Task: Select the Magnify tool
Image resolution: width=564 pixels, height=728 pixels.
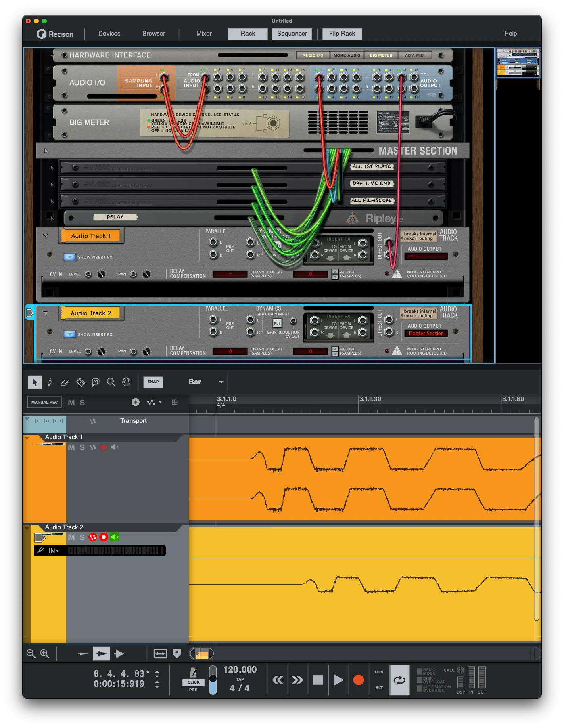Action: 111,382
